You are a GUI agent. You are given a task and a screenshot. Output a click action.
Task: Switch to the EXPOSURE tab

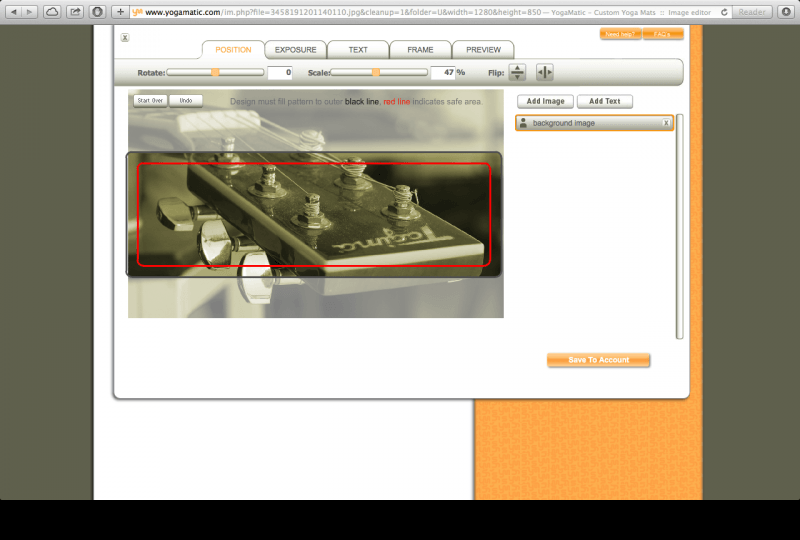pos(295,50)
